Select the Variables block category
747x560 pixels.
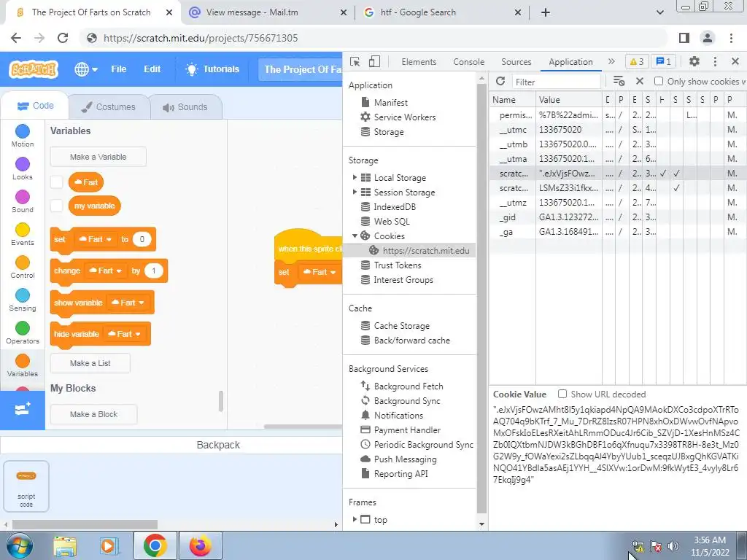point(23,365)
